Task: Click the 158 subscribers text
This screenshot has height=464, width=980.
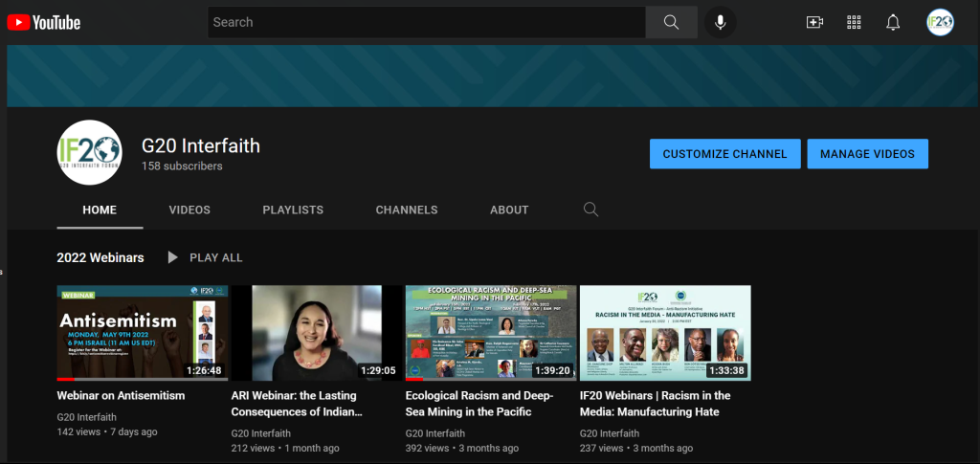Action: coord(182,166)
